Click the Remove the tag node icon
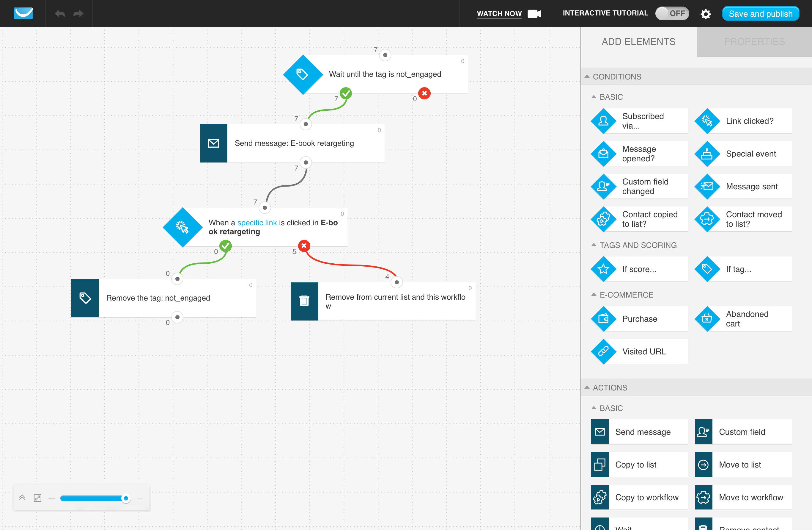Viewport: 812px width, 530px height. click(85, 298)
